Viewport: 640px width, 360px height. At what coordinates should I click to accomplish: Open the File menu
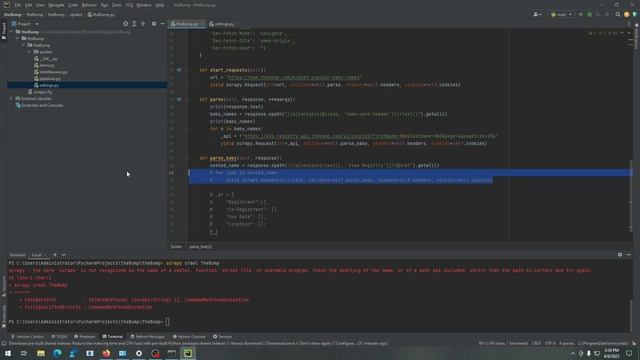18,5
